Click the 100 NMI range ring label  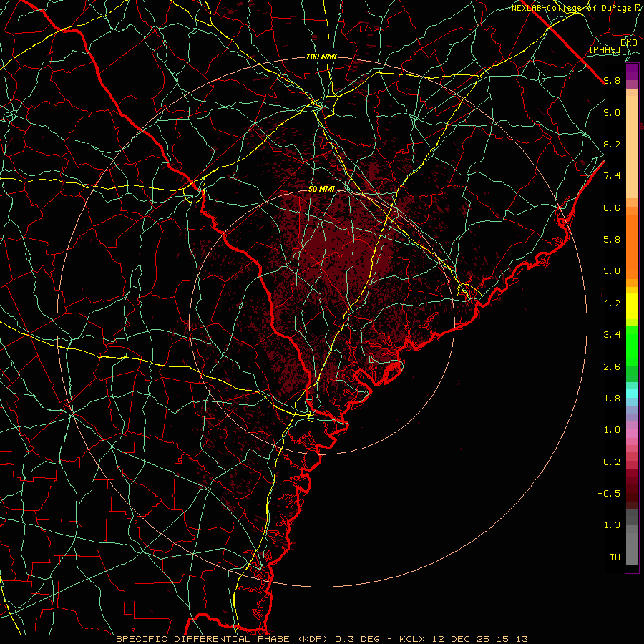(321, 57)
